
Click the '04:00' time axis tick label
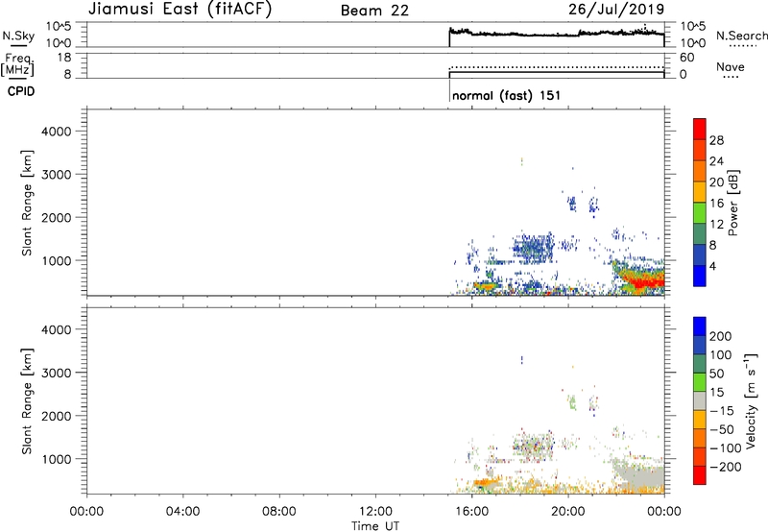point(182,512)
